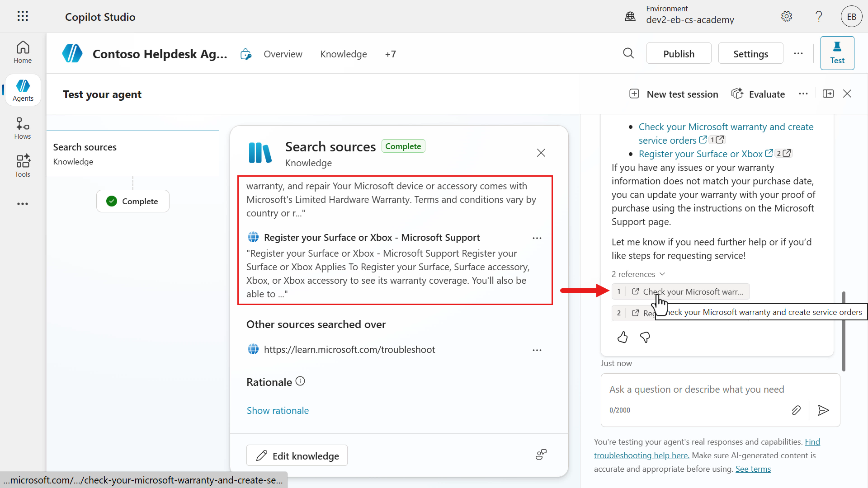Switch to the Overview tab

[283, 54]
